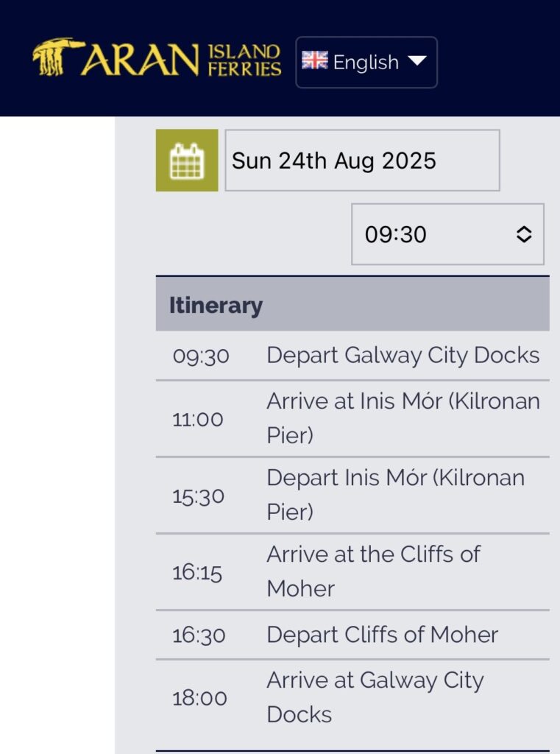The image size is (560, 754).
Task: Open the calendar date picker icon
Action: point(187,161)
